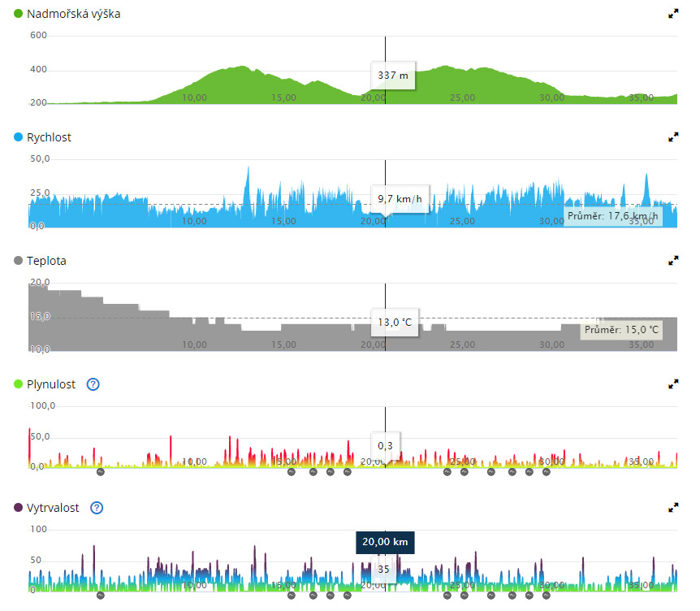Viewport: 700px width, 611px height.
Task: Click the question mark beside Vytrvalost
Action: (x=97, y=508)
